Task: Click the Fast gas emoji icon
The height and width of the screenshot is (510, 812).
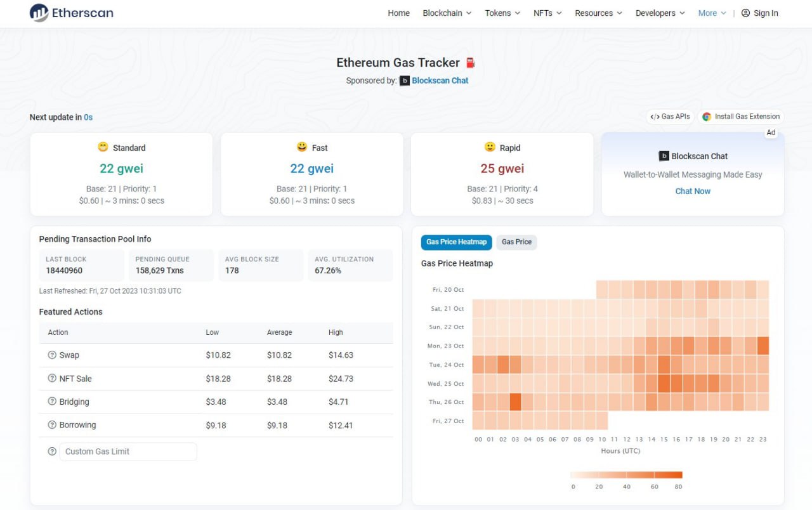Action: tap(302, 147)
